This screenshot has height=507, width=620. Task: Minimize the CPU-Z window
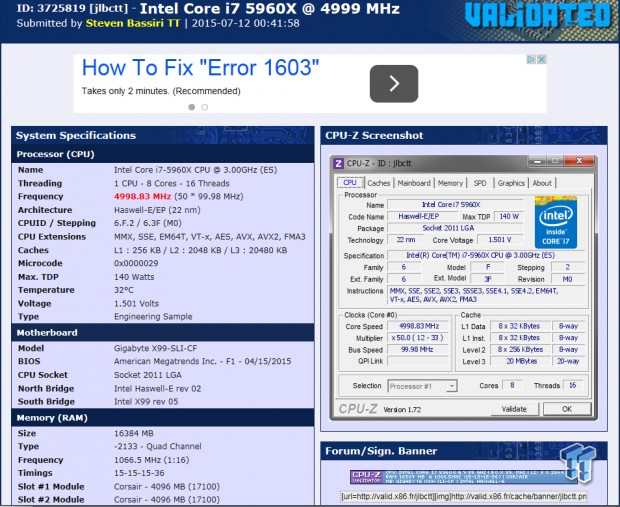537,161
